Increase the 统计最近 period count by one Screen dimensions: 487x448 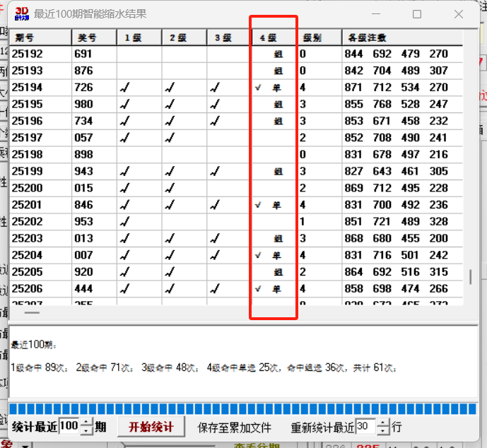pyautogui.click(x=86, y=423)
